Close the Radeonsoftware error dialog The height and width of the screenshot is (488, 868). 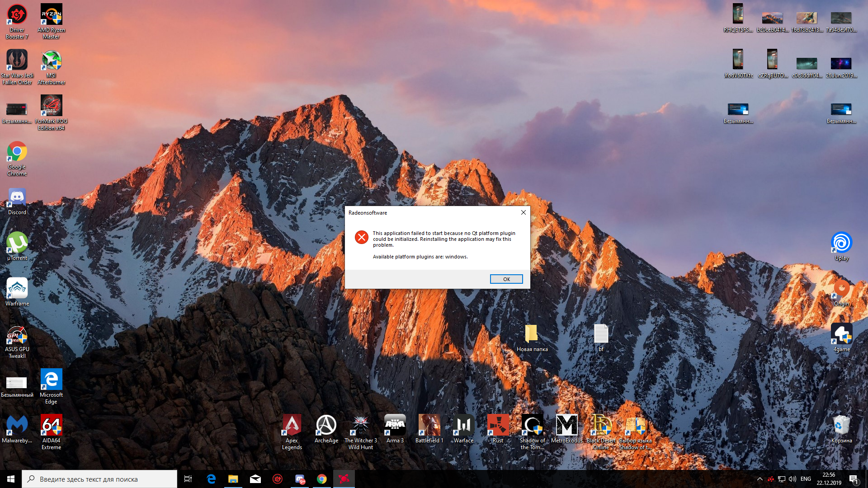click(x=523, y=212)
